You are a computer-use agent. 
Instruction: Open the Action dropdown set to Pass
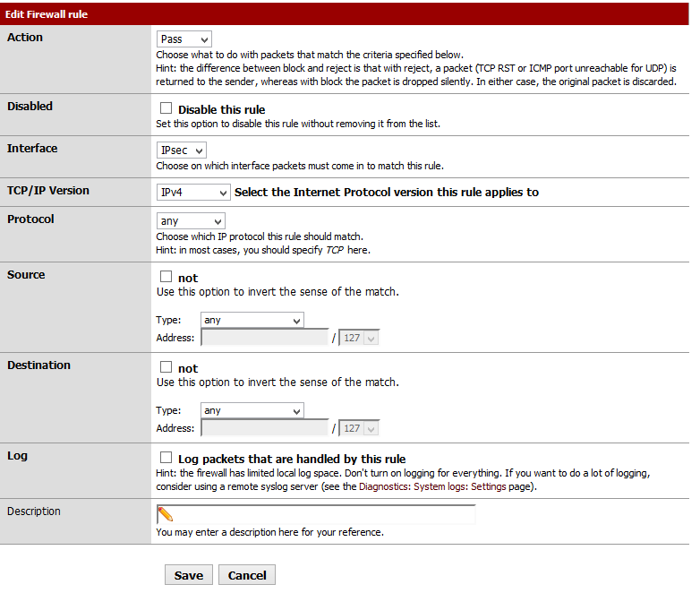(x=184, y=39)
